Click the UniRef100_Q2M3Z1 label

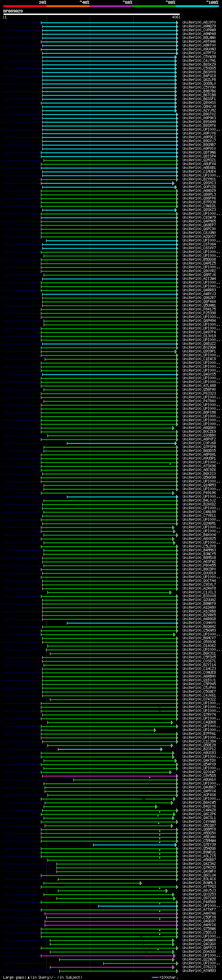tap(199, 160)
